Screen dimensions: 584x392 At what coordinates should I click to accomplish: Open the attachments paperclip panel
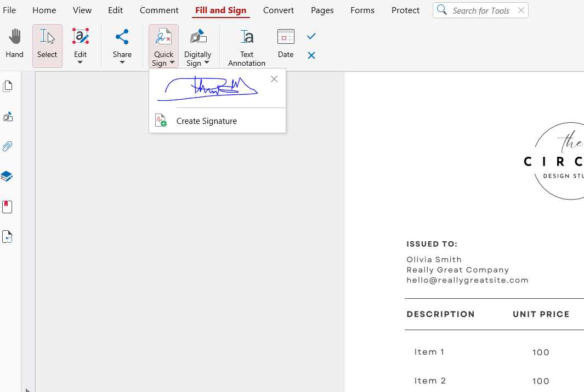[x=8, y=146]
